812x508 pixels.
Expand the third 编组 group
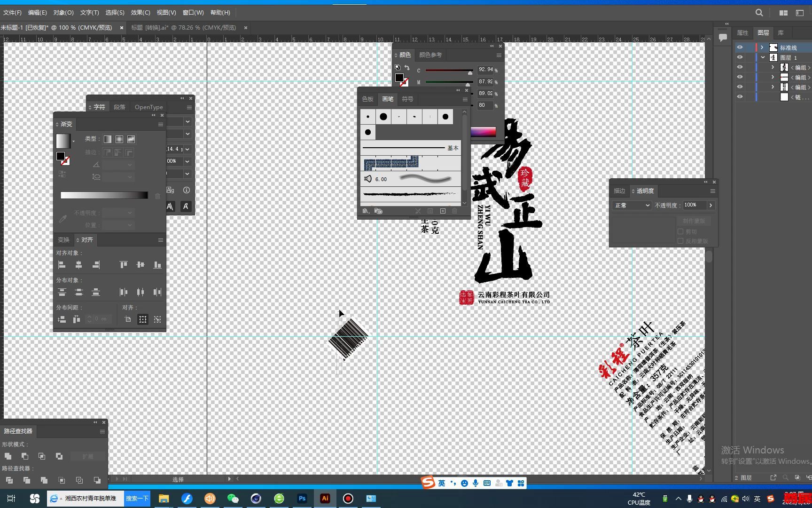[773, 87]
